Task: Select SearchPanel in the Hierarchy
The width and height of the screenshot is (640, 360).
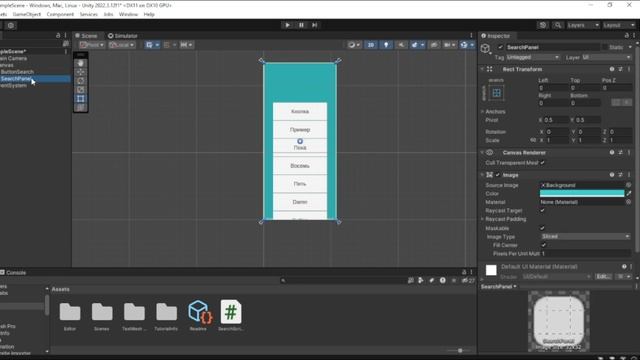Action: pyautogui.click(x=16, y=79)
